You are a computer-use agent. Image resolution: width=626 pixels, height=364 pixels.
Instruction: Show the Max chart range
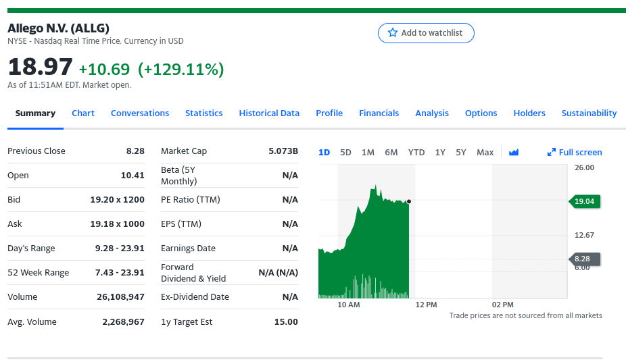tap(485, 153)
